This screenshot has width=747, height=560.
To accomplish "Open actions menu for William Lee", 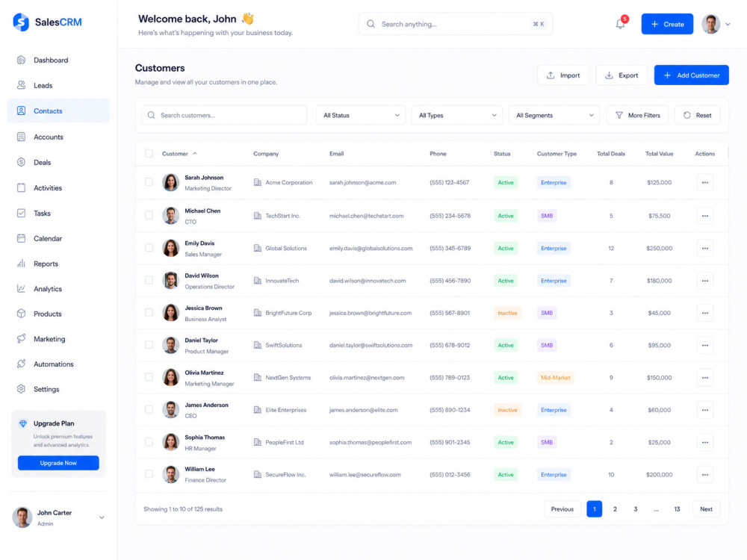I will click(704, 475).
